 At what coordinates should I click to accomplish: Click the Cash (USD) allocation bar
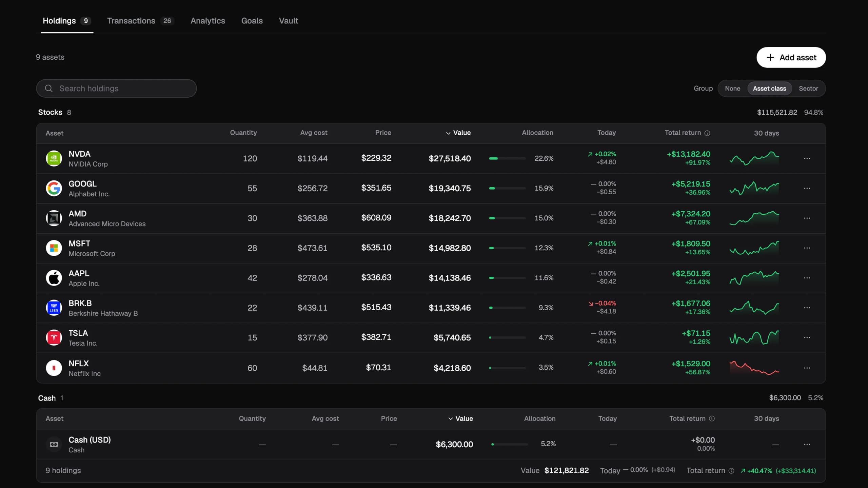coord(510,444)
